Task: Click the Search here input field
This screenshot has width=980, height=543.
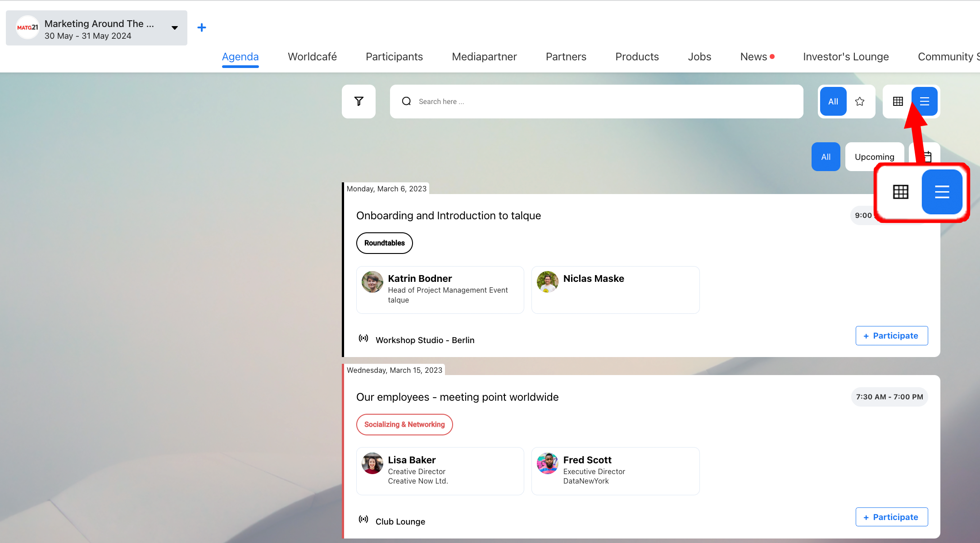Action: (x=596, y=101)
